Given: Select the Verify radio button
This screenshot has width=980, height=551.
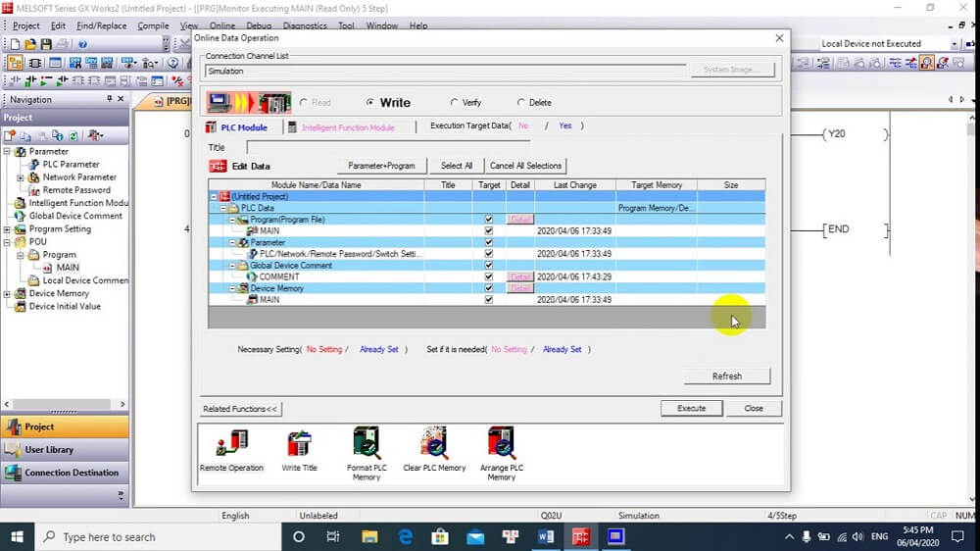Looking at the screenshot, I should [455, 103].
